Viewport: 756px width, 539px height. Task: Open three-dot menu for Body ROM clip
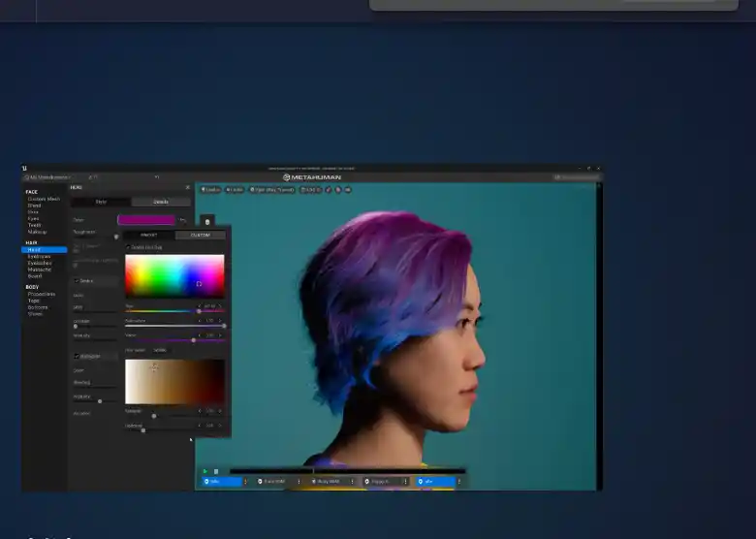tap(353, 481)
